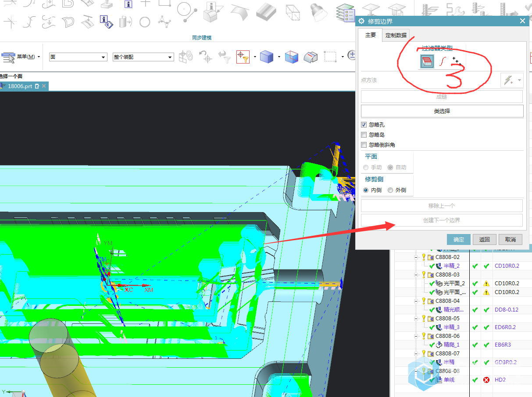The height and width of the screenshot is (397, 532).
Task: Open the dropdown arrow beside the shaded cube
Action: pos(279,57)
